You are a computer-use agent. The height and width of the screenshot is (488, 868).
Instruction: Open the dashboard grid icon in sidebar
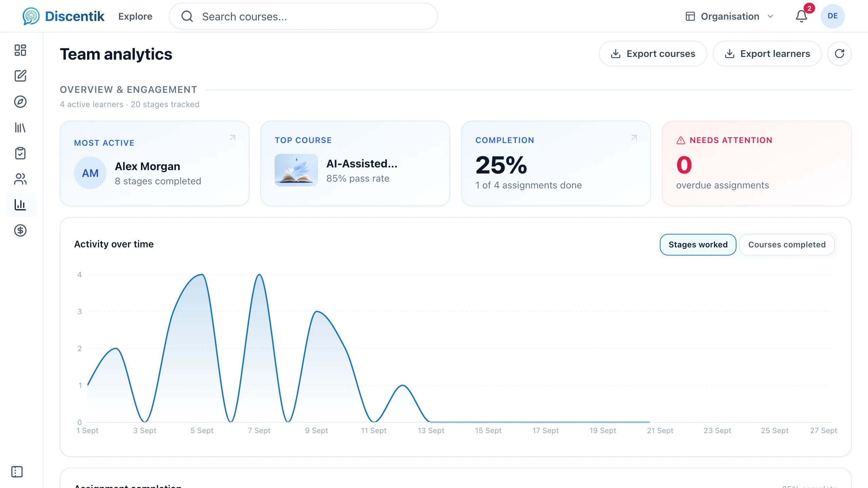point(20,50)
